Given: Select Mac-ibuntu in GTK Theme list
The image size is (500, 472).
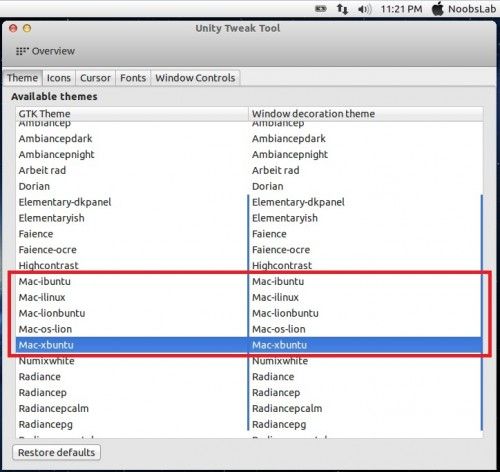Looking at the screenshot, I should tap(132, 281).
